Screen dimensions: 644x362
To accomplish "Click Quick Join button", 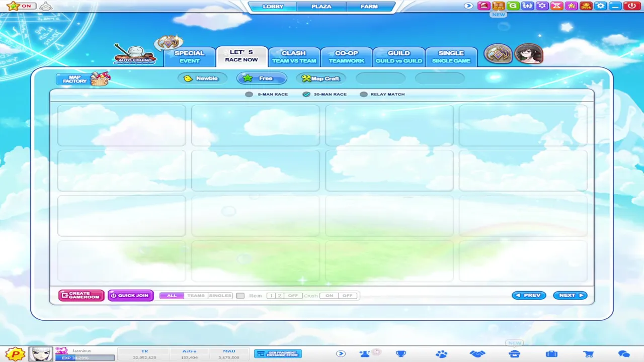I will [x=130, y=296].
